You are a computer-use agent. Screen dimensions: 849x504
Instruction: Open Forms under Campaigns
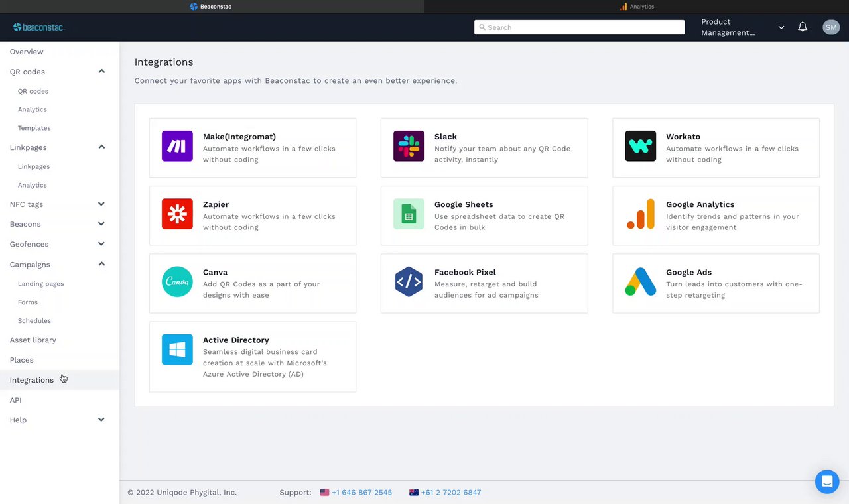pyautogui.click(x=28, y=302)
